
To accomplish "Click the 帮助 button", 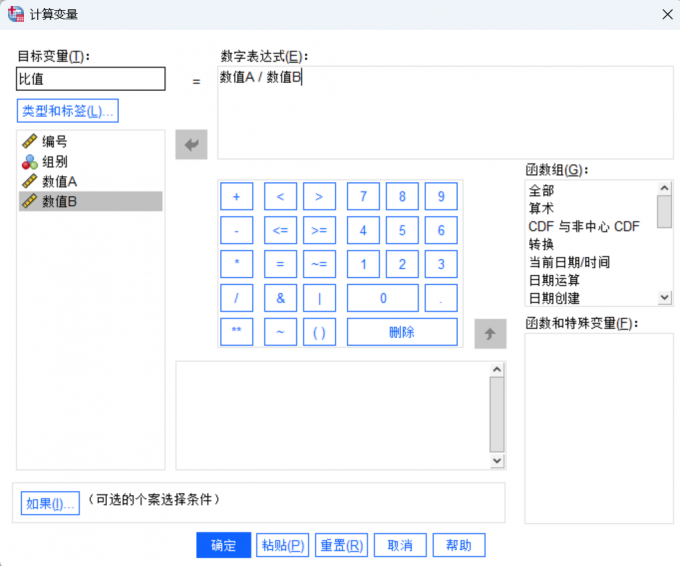I will pos(459,545).
